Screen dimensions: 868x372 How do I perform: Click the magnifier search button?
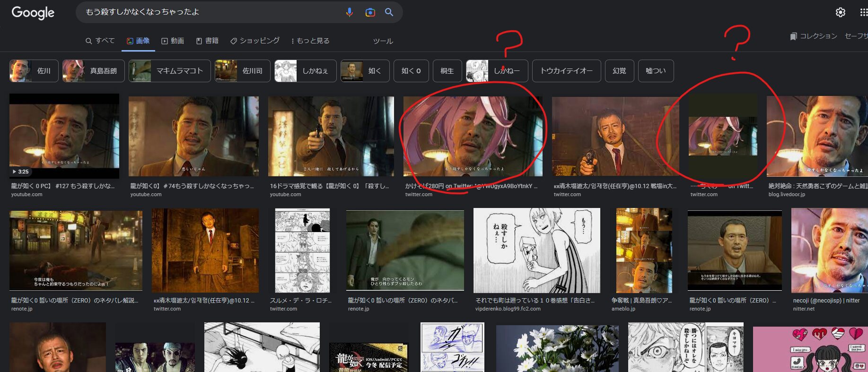pos(389,12)
